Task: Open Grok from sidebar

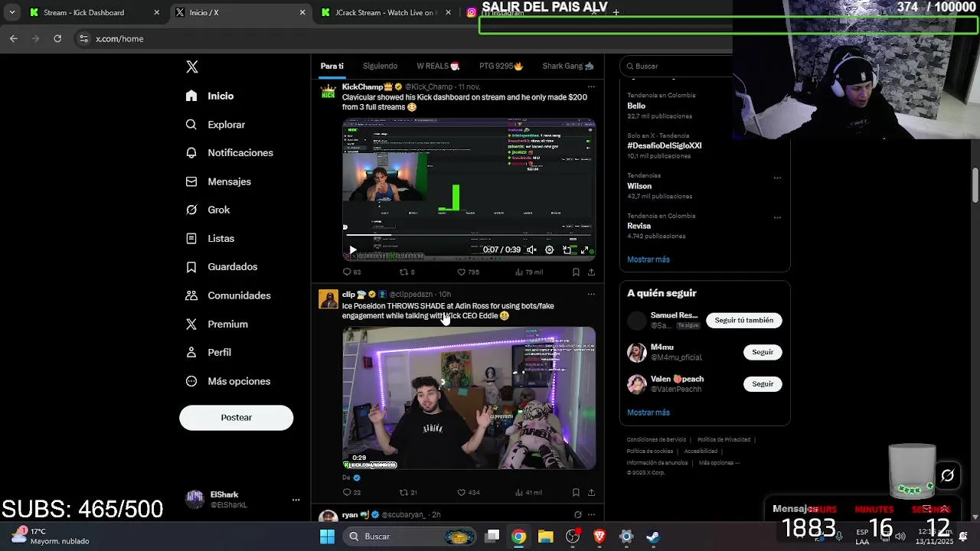Action: [x=207, y=210]
